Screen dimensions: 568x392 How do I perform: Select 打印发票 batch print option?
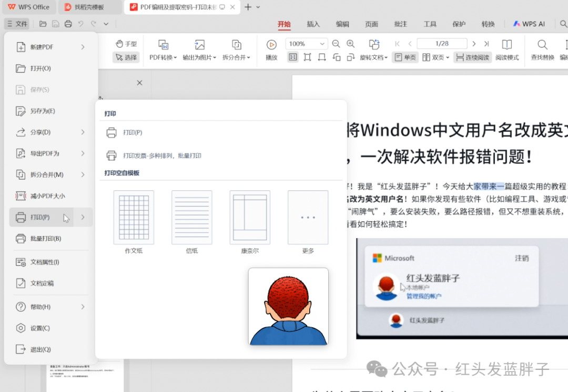(162, 156)
